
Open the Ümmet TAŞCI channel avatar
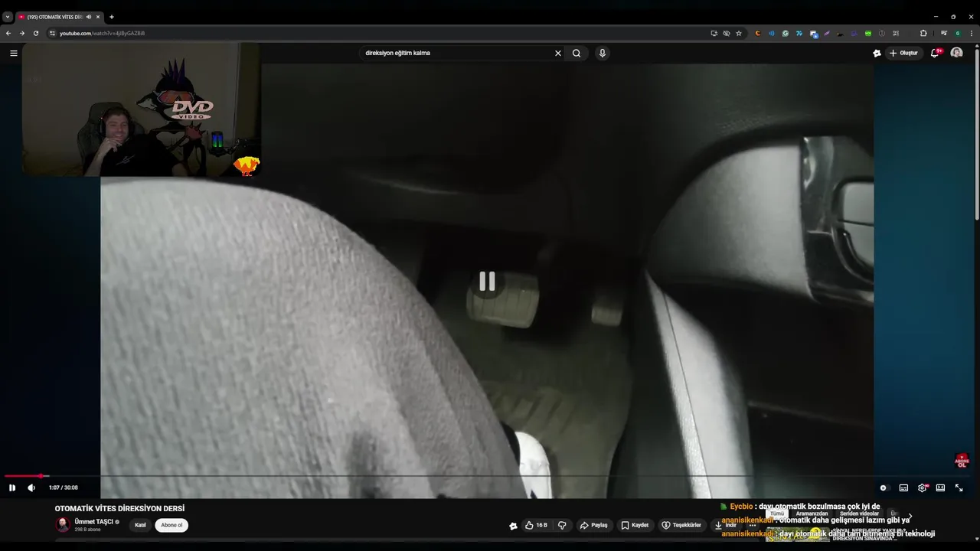pyautogui.click(x=63, y=525)
